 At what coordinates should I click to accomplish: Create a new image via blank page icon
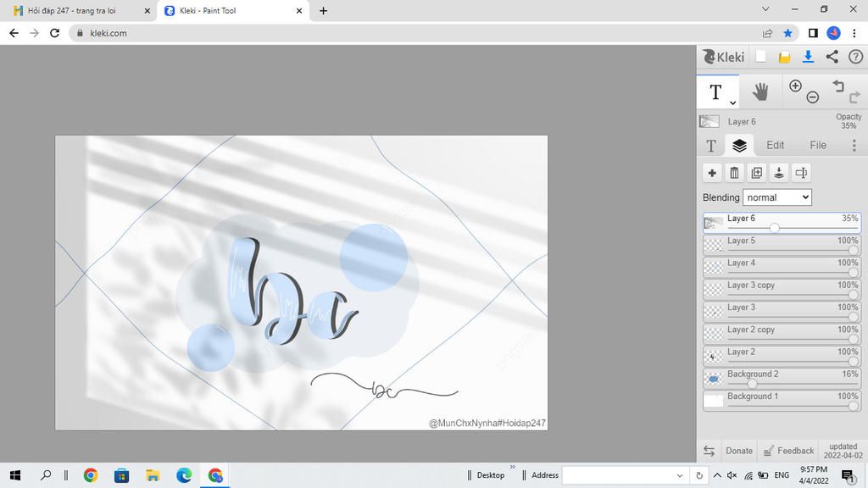coord(760,57)
